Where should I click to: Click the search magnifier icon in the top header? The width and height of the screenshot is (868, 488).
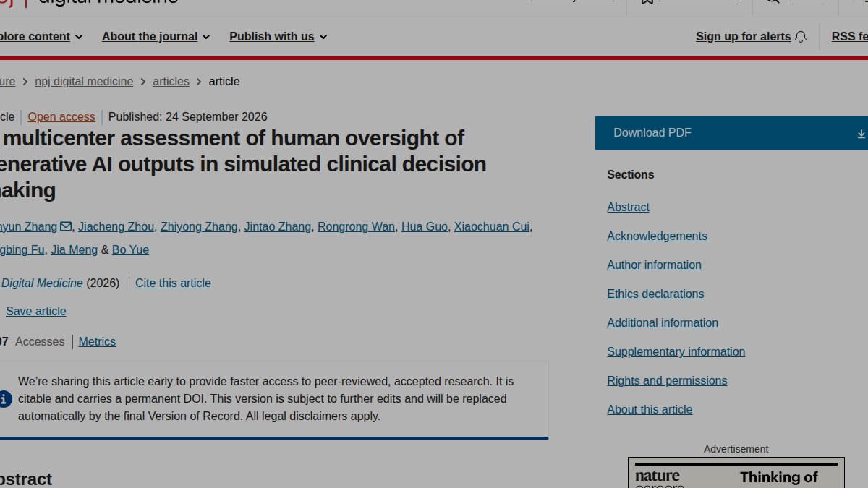pos(773,1)
